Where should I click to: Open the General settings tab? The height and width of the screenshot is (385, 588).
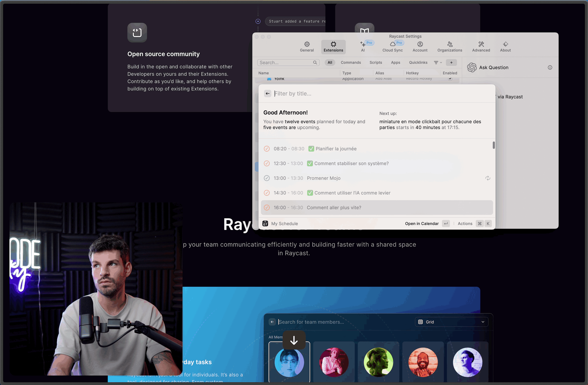pos(307,46)
